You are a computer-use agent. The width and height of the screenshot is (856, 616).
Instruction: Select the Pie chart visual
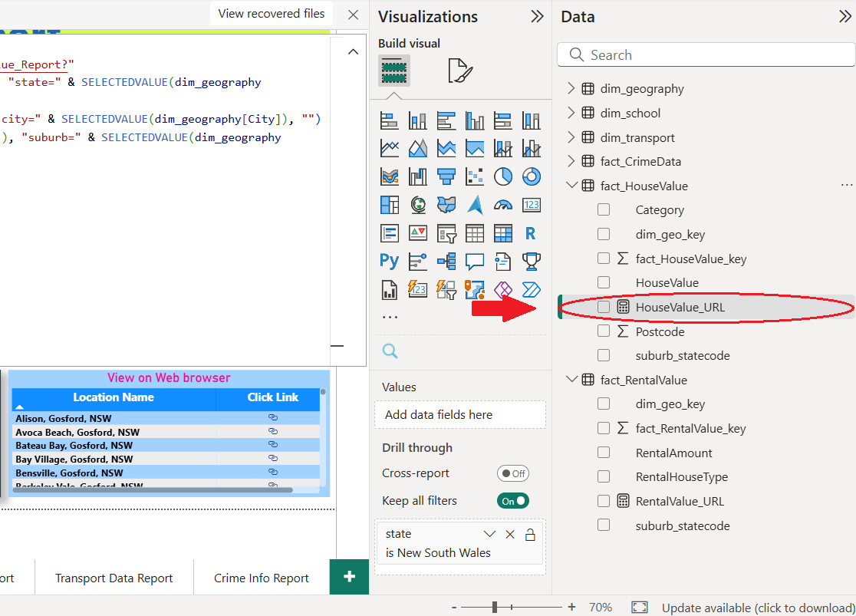point(502,176)
